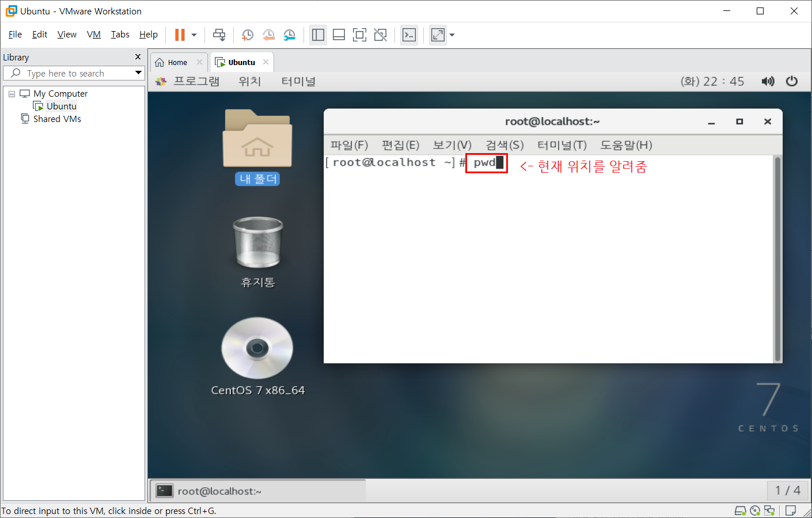812x518 pixels.
Task: Click the stretch guest display button
Action: click(x=438, y=35)
